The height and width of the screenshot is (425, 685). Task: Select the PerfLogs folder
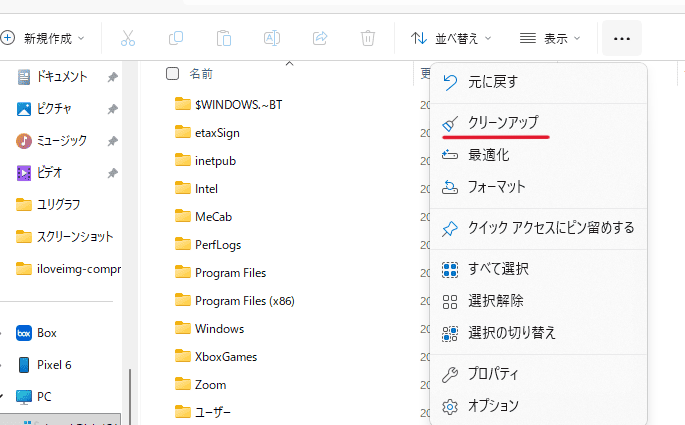(x=208, y=245)
